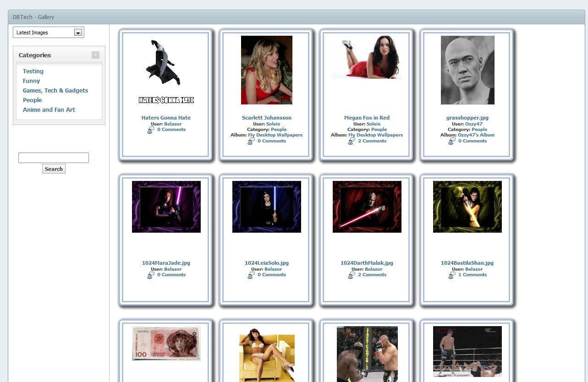Collapse the Categories panel
Image resolution: width=588 pixels, height=382 pixels.
point(95,55)
